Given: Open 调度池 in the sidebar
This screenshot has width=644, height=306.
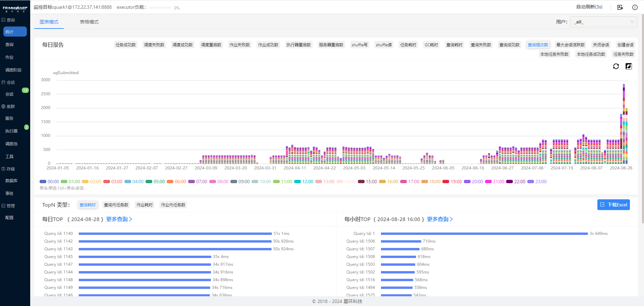Looking at the screenshot, I should pyautogui.click(x=11, y=144).
